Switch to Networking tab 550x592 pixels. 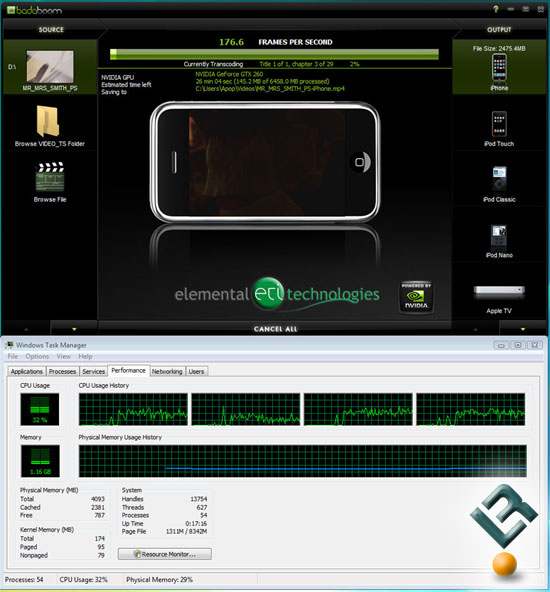coord(167,372)
